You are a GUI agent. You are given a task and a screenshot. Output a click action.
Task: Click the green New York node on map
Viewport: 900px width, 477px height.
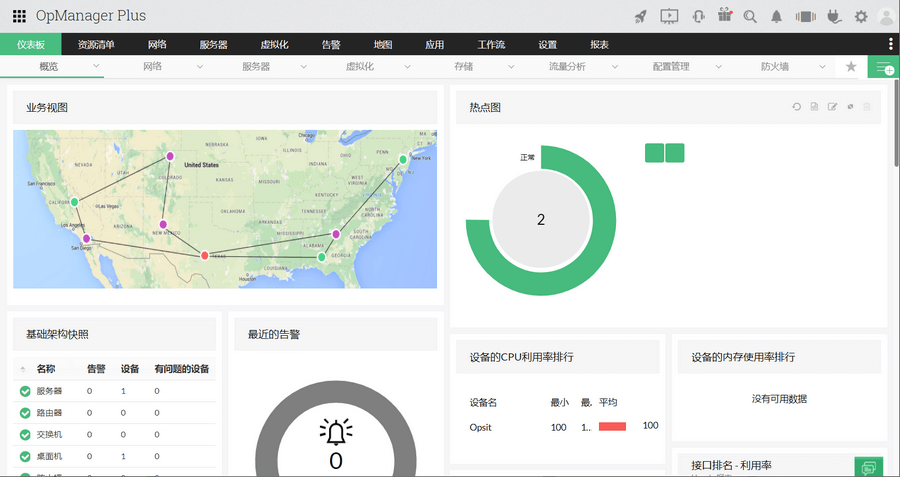click(x=403, y=159)
